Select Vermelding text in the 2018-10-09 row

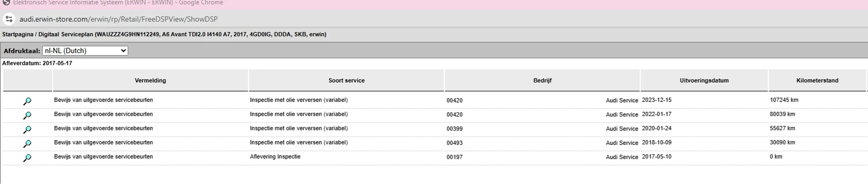coord(104,142)
